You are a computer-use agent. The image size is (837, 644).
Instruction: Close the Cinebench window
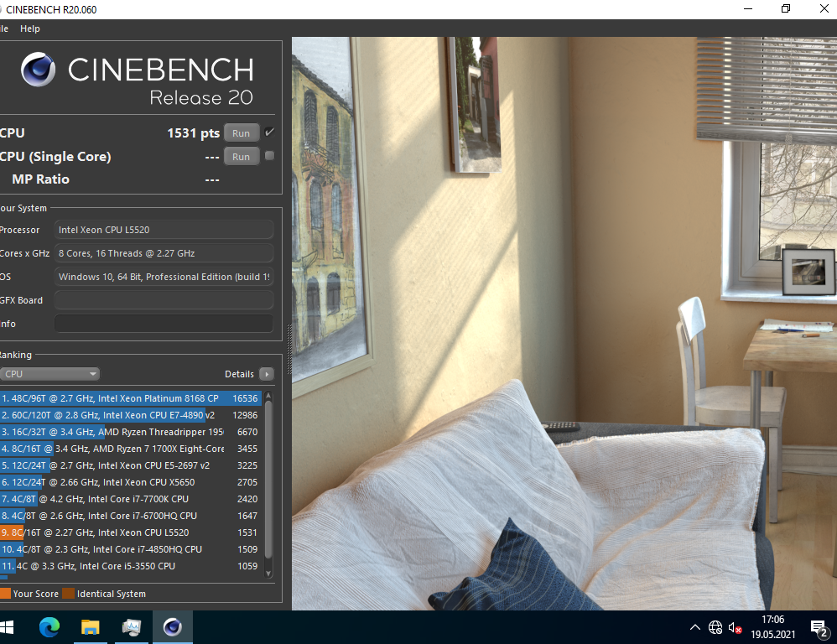point(824,9)
